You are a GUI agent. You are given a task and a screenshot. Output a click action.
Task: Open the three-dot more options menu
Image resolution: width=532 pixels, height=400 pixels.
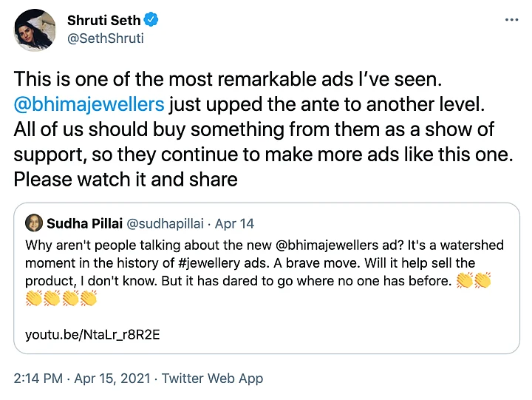tap(511, 20)
